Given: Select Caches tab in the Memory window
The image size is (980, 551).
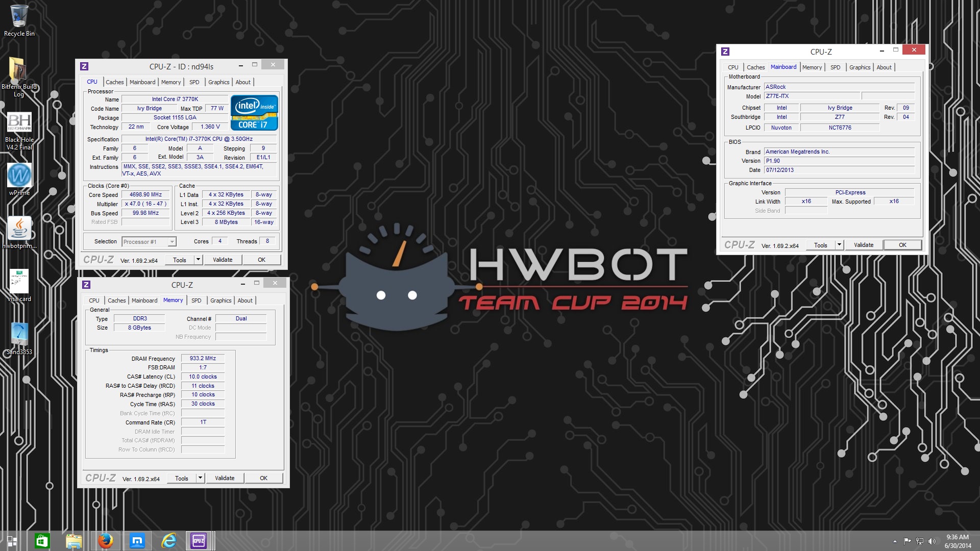Looking at the screenshot, I should coord(117,300).
